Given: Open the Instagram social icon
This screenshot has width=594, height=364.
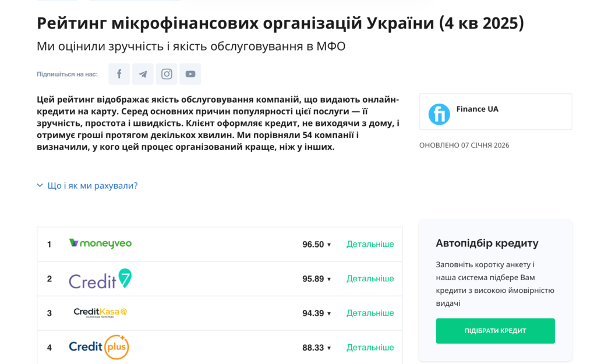Looking at the screenshot, I should [x=167, y=74].
